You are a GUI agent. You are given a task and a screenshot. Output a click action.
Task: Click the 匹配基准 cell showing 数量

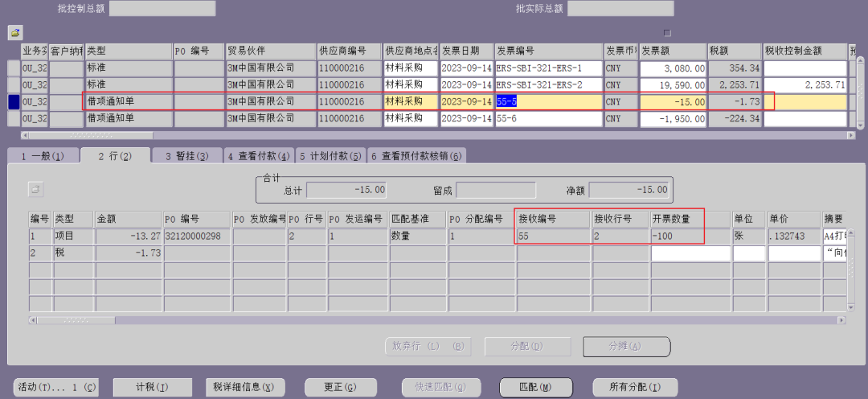pyautogui.click(x=418, y=237)
